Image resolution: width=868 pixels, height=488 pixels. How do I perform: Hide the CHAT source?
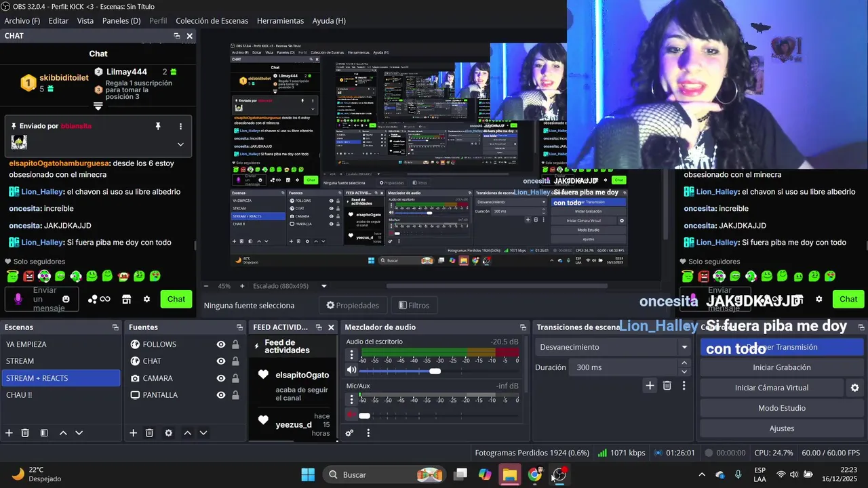pos(221,361)
